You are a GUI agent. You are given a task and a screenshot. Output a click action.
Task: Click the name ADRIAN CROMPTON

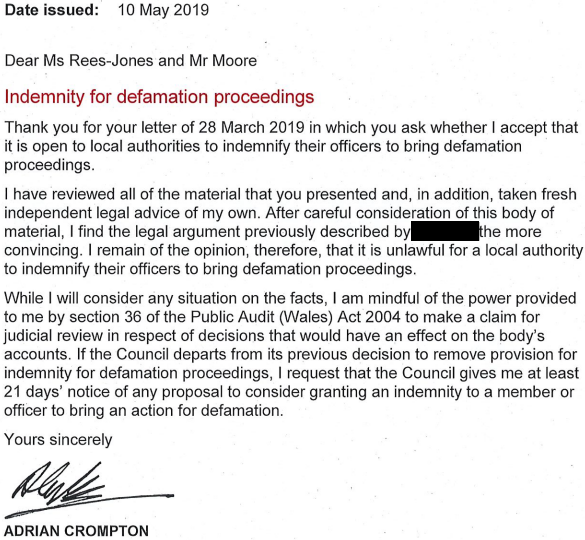pyautogui.click(x=76, y=531)
